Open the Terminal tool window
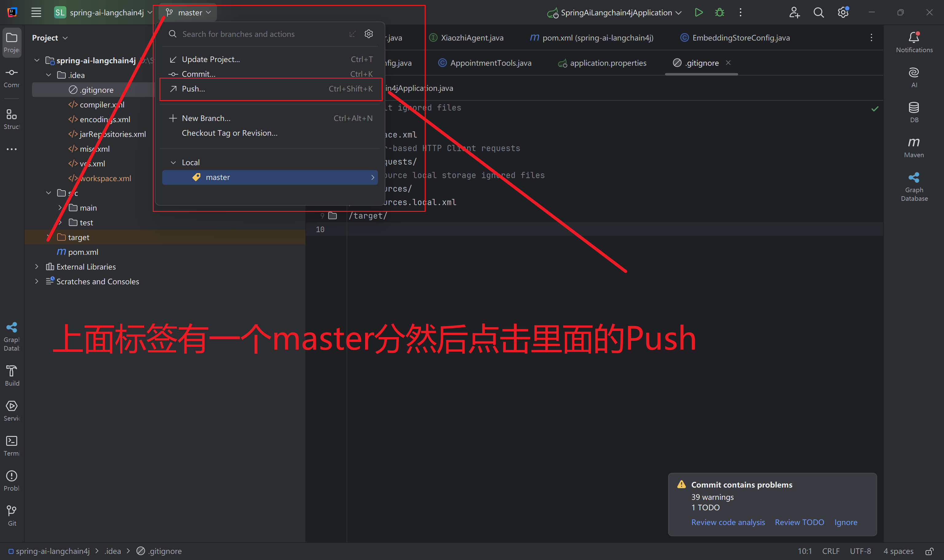Viewport: 944px width, 560px height. [12, 445]
